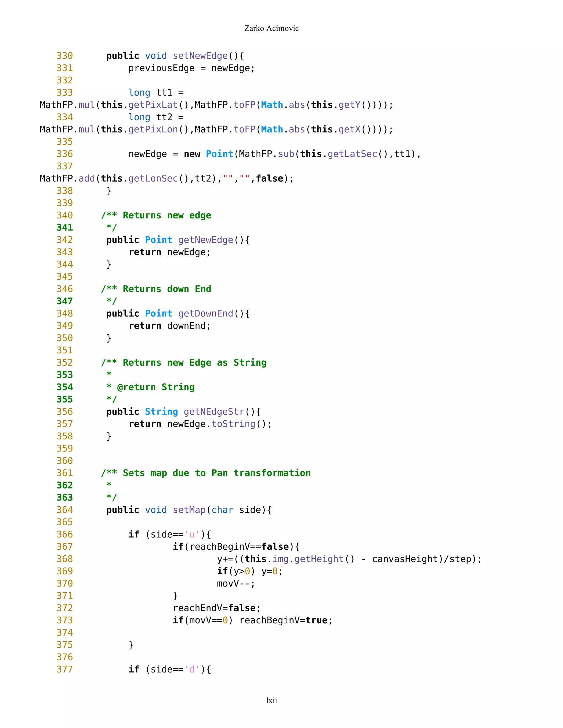Click getPixLon method call

153,129
